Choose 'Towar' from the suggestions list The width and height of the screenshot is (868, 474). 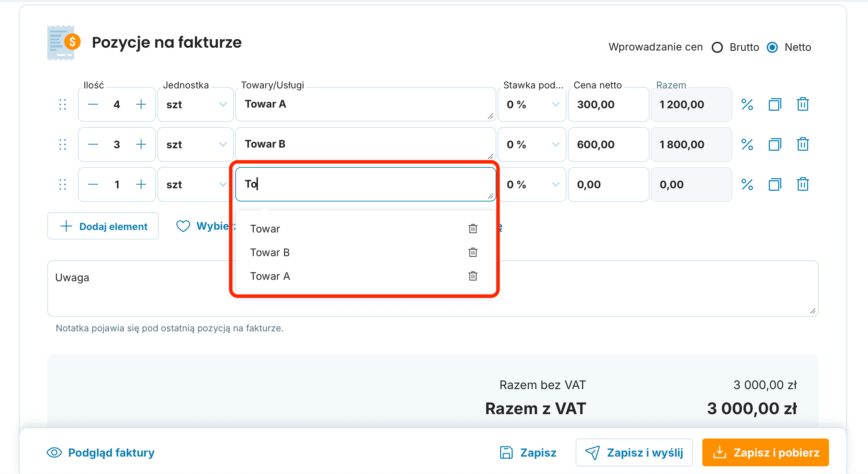tap(265, 229)
